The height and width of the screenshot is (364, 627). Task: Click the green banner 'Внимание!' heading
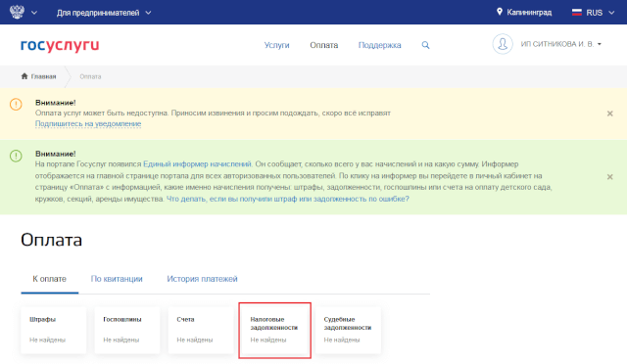click(55, 154)
